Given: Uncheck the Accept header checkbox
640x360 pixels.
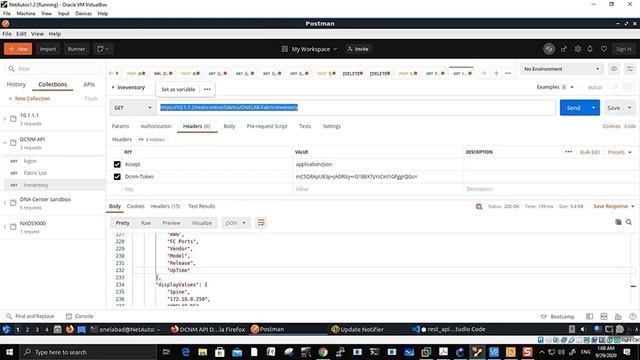Looking at the screenshot, I should (117, 164).
